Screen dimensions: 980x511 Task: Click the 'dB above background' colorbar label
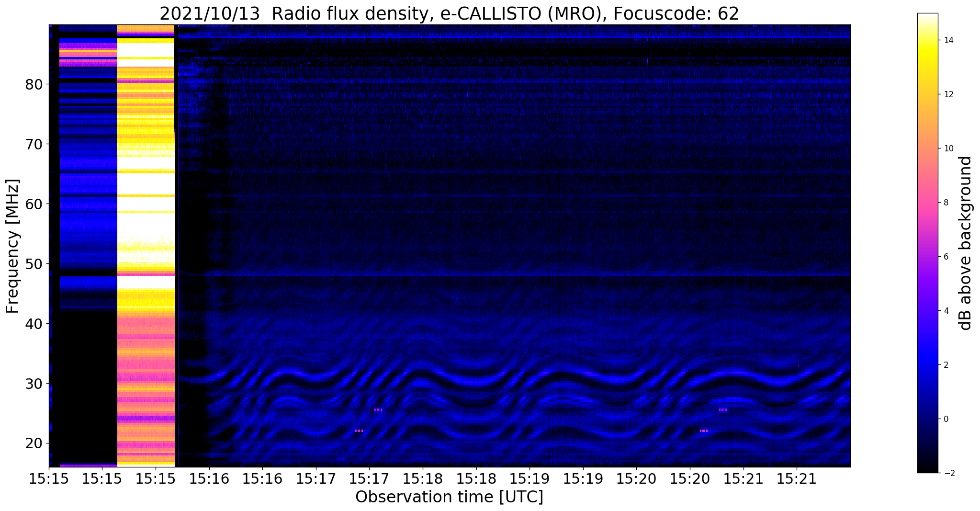966,243
